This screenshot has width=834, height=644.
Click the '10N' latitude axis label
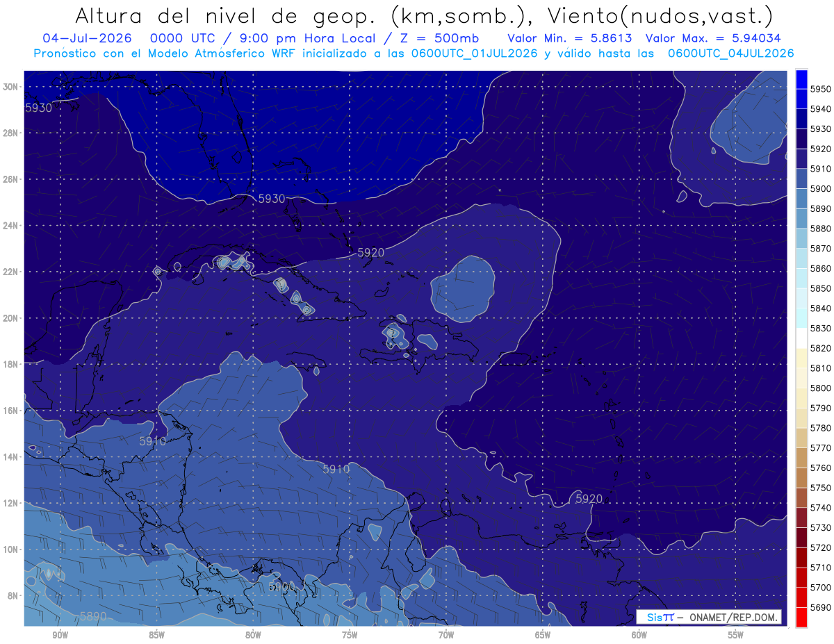(12, 550)
